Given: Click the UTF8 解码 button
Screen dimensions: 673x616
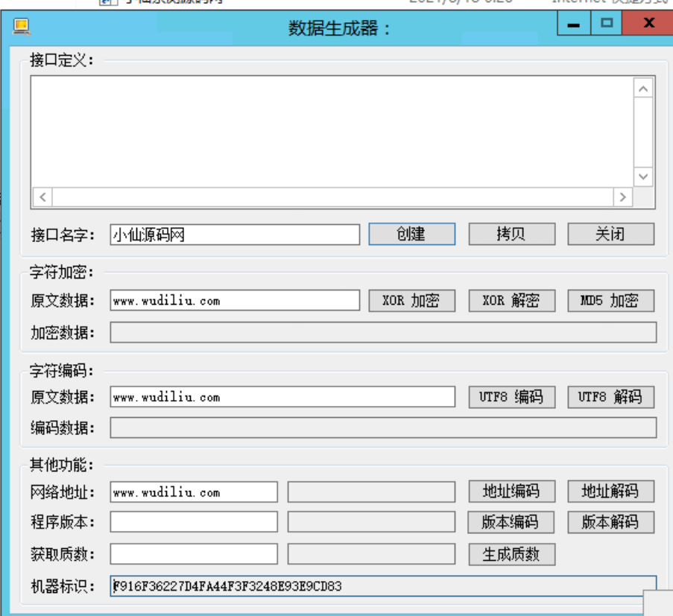Looking at the screenshot, I should coord(610,397).
